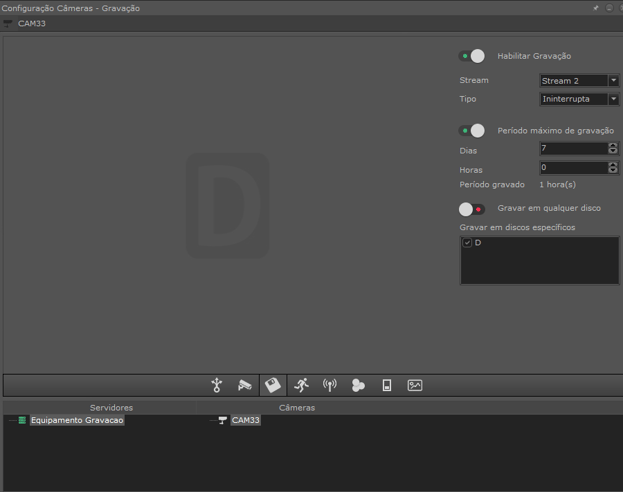Pin the configuration window with pushpin
Image resolution: width=623 pixels, height=492 pixels.
[596, 8]
